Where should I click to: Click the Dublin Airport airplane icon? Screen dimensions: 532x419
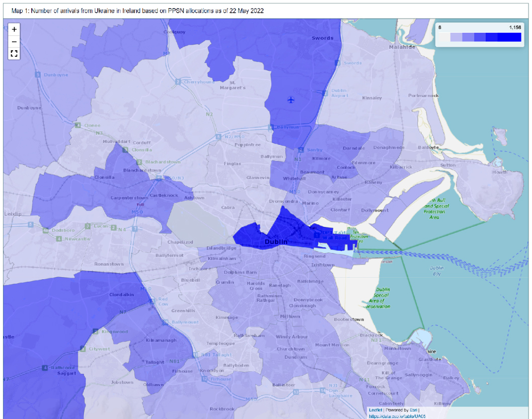[290, 100]
